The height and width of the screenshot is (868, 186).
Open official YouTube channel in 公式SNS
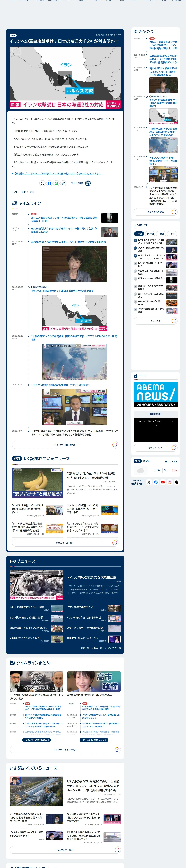click(163, 482)
